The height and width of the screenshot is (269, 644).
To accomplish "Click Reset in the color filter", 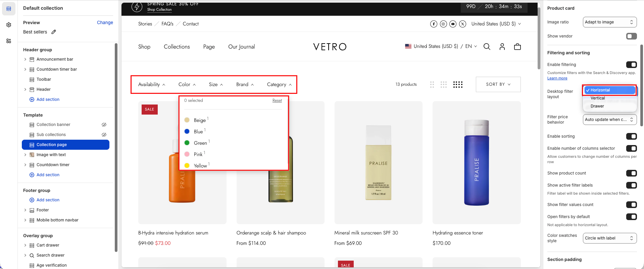I will click(277, 100).
